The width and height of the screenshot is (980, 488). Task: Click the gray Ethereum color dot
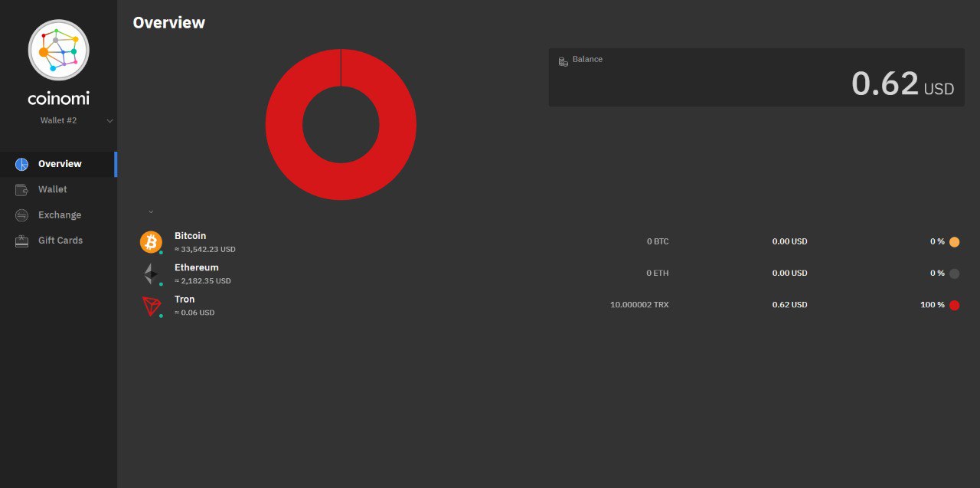point(954,273)
